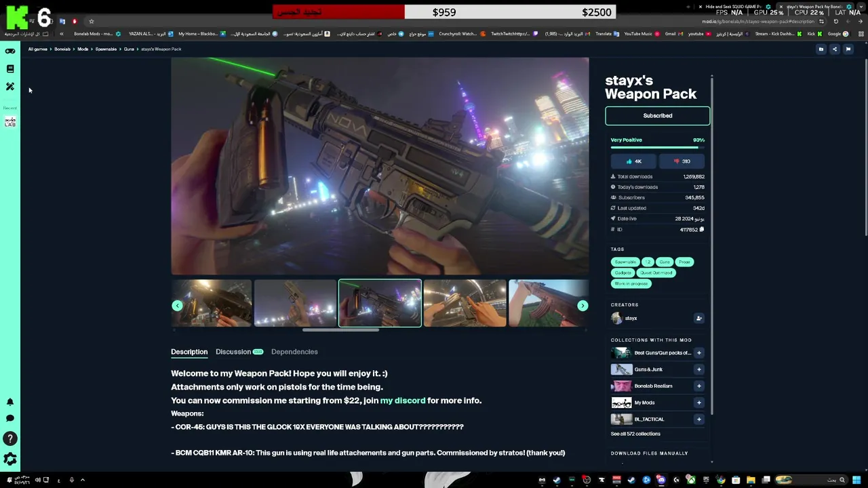Click the report flag icon at top right
The height and width of the screenshot is (488, 868).
coord(848,49)
